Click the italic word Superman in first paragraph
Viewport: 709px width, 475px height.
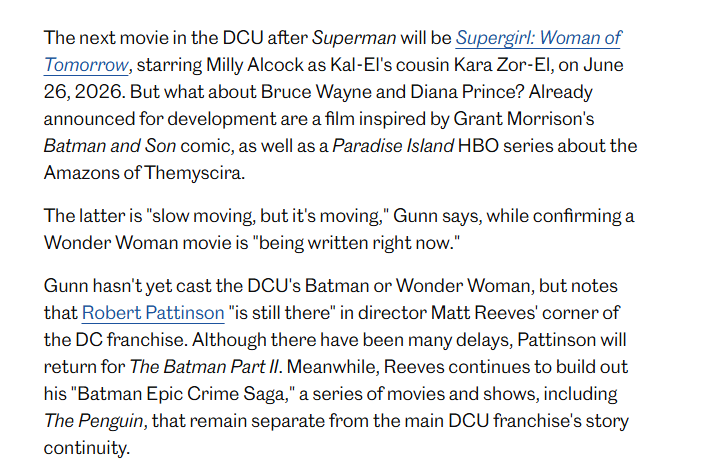click(345, 38)
